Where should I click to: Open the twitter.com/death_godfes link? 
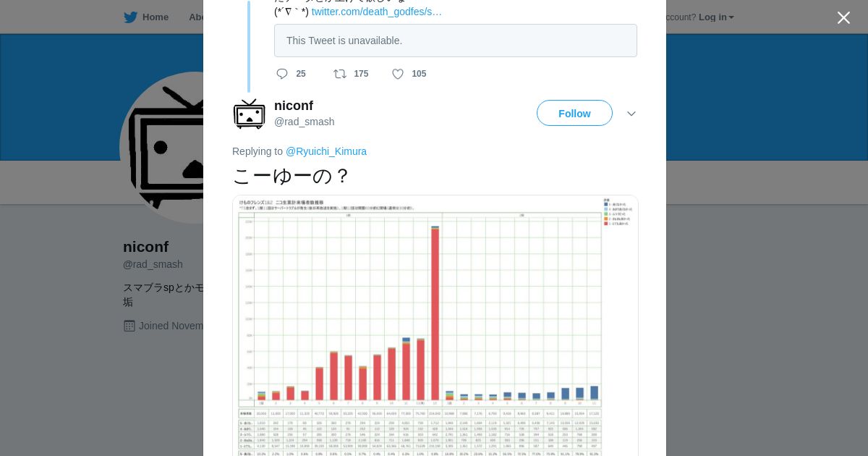(377, 12)
